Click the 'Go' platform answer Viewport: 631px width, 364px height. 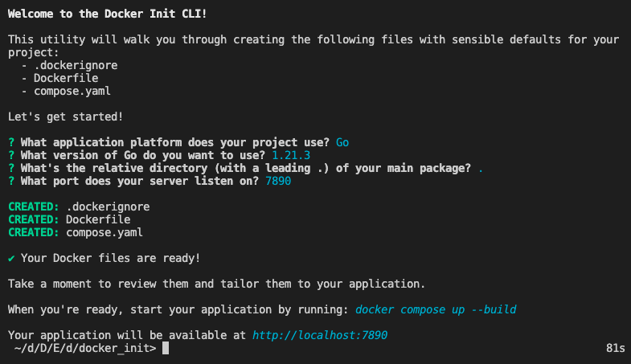(x=342, y=142)
